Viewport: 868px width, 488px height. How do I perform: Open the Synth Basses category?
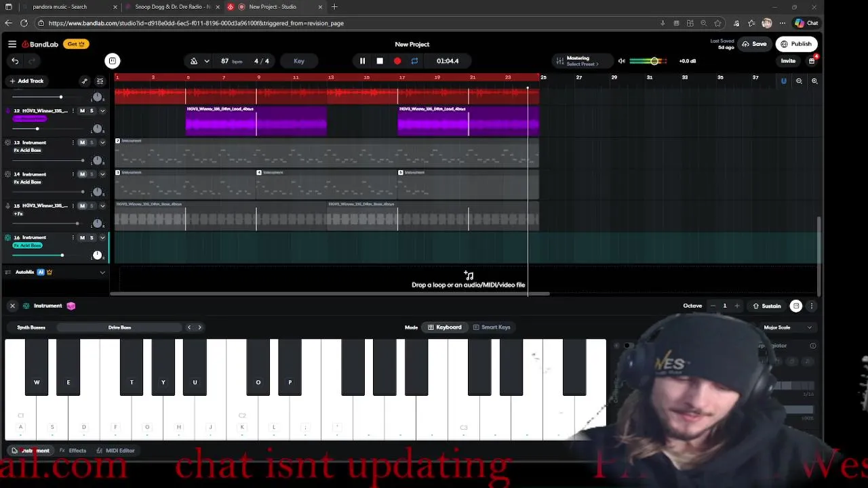(x=31, y=327)
